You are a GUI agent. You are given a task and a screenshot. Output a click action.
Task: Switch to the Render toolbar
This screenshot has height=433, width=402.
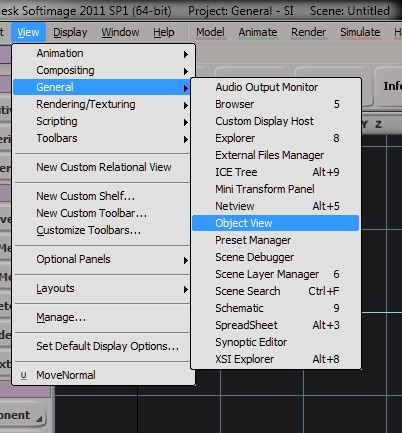308,32
